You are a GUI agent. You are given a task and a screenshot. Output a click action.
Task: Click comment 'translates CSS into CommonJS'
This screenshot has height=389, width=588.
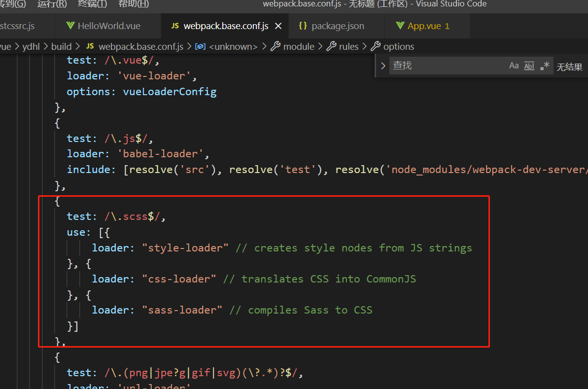[319, 279]
